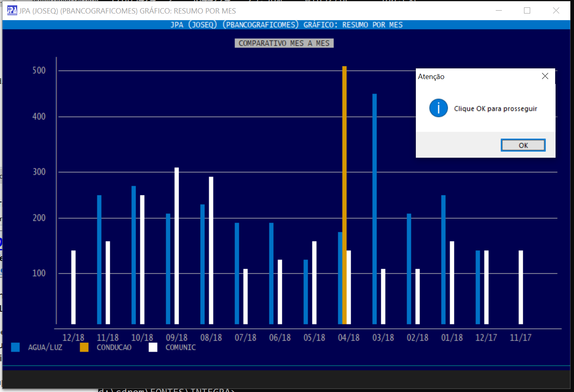The image size is (574, 392).
Task: Click the white bar for 08/18
Action: 211,250
